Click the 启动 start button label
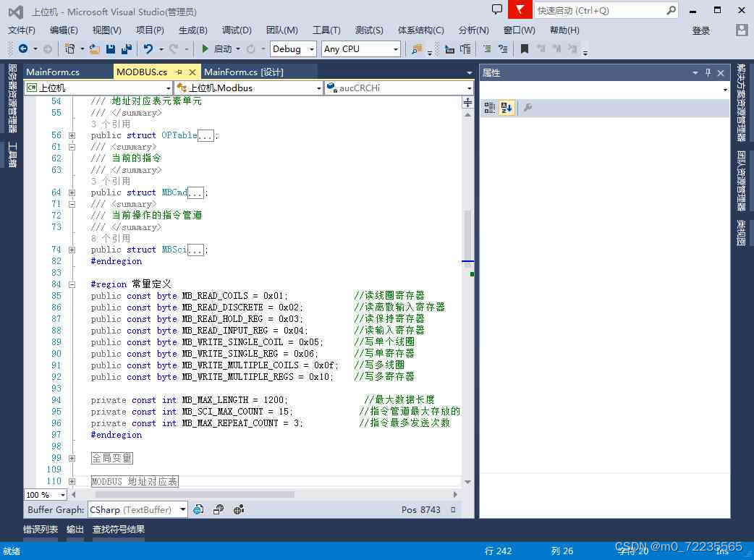This screenshot has height=560, width=754. pos(223,48)
